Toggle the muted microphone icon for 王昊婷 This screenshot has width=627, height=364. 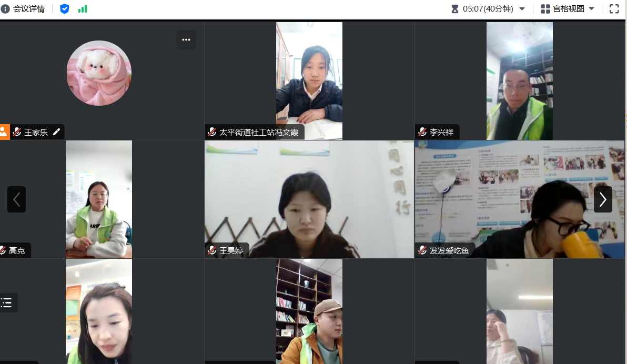pyautogui.click(x=212, y=250)
